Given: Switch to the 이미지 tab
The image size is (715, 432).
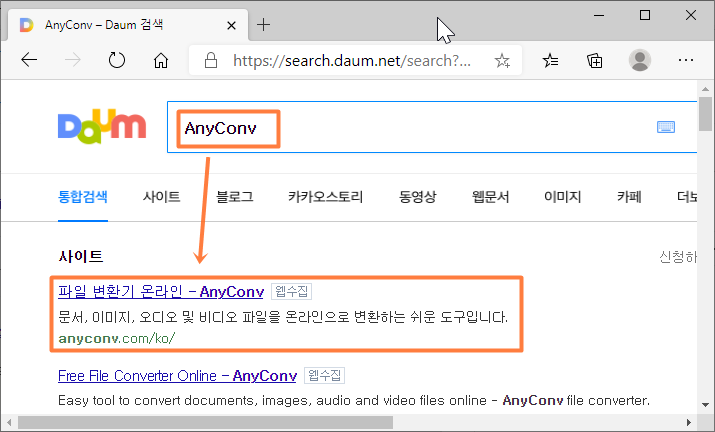Looking at the screenshot, I should tap(563, 197).
